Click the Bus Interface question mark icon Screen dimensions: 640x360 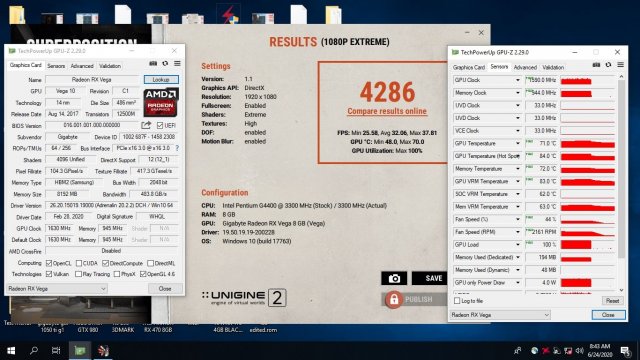177,148
